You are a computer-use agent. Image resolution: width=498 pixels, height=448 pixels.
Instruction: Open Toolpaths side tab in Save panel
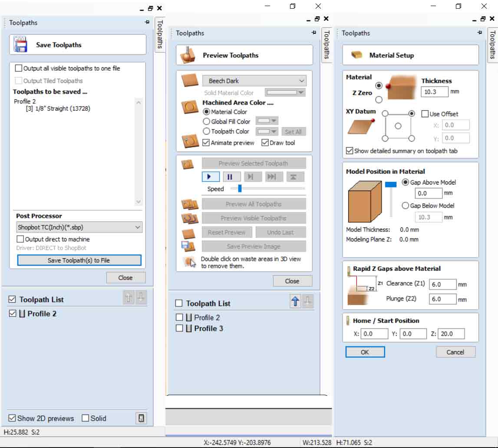pyautogui.click(x=160, y=34)
